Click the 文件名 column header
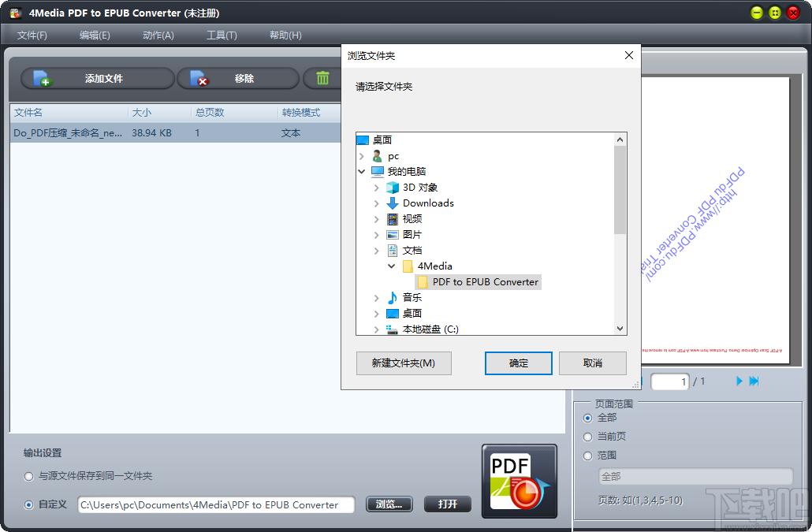The height and width of the screenshot is (532, 812). (x=69, y=112)
